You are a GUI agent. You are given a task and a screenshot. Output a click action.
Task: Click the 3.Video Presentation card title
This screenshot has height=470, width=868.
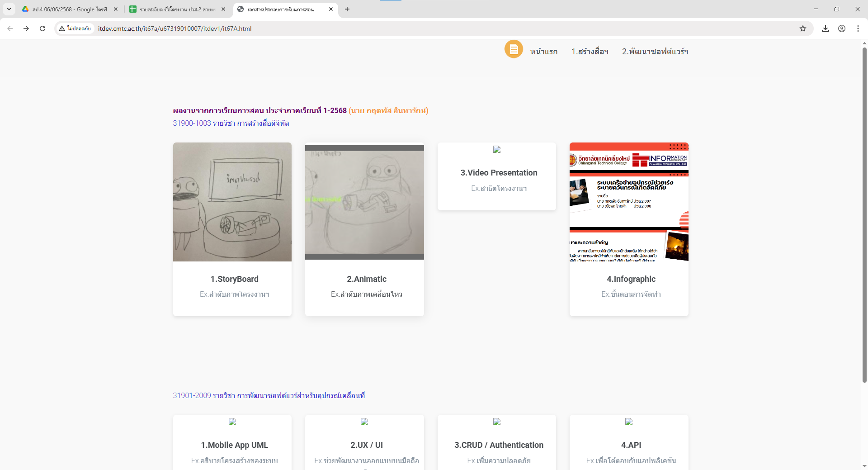tap(499, 173)
